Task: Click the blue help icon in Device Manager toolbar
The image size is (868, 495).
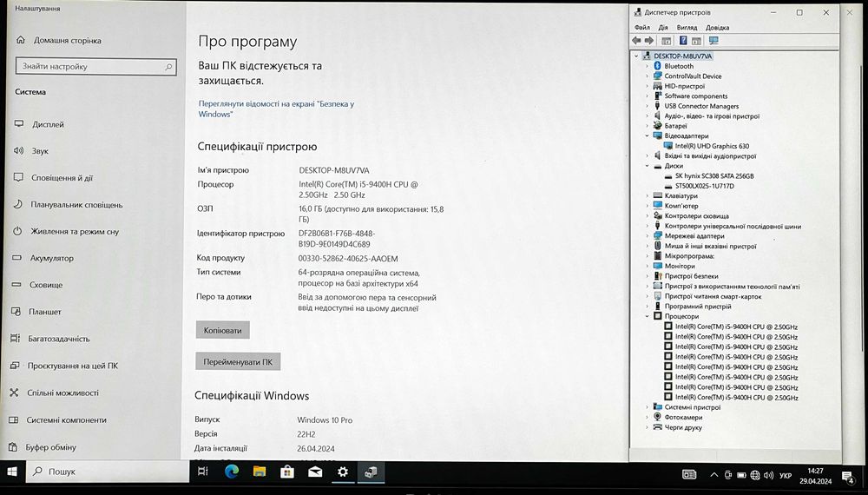Action: click(683, 41)
